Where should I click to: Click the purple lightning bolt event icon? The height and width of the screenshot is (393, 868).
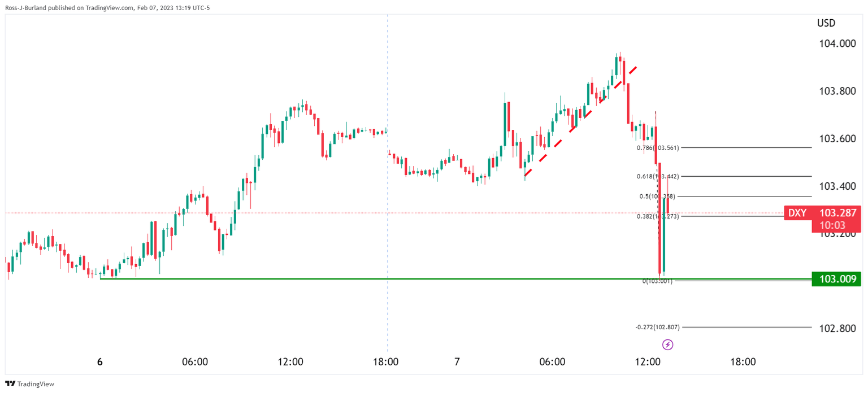point(667,344)
